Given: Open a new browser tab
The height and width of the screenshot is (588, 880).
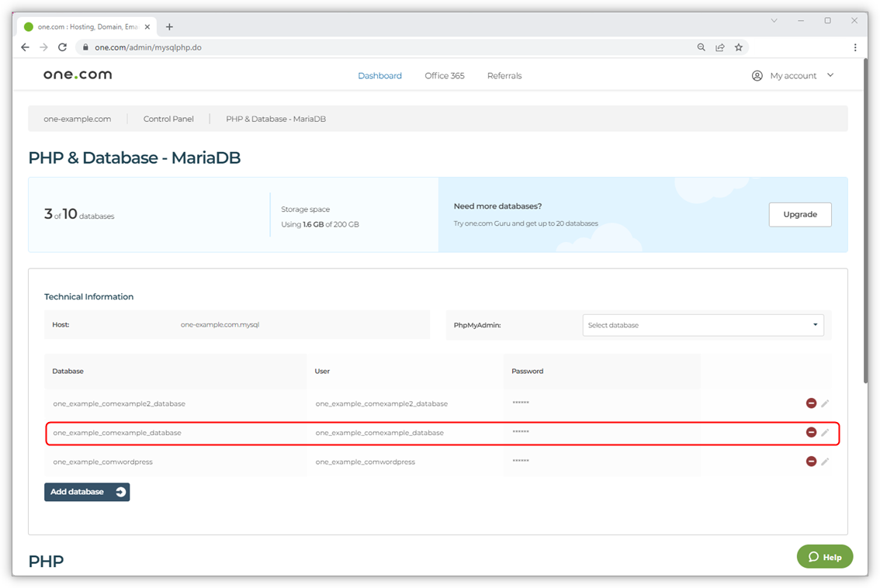Looking at the screenshot, I should 169,26.
